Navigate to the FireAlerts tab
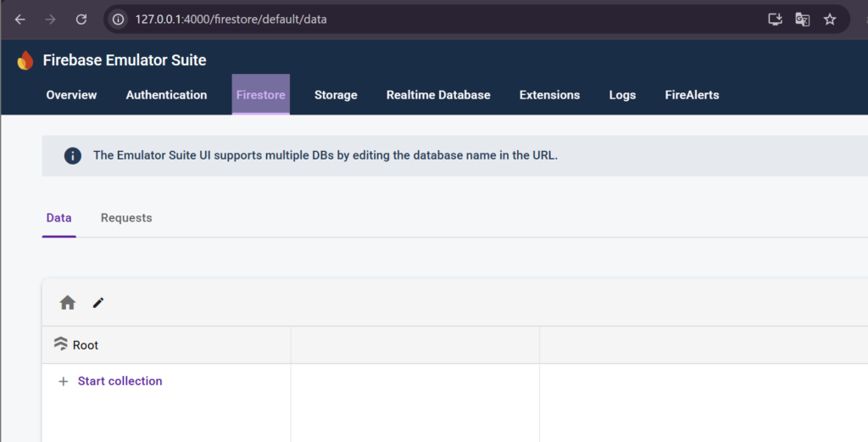This screenshot has height=442, width=868. [692, 95]
